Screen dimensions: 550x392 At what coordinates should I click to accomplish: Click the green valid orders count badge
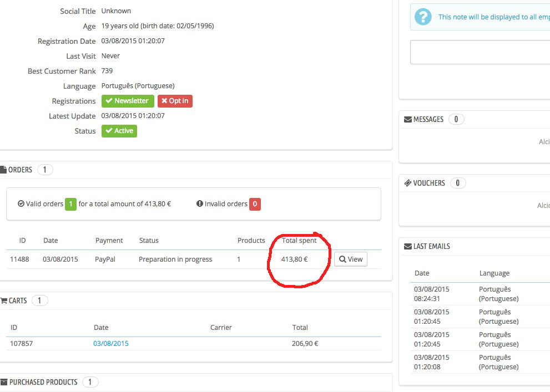coord(70,204)
